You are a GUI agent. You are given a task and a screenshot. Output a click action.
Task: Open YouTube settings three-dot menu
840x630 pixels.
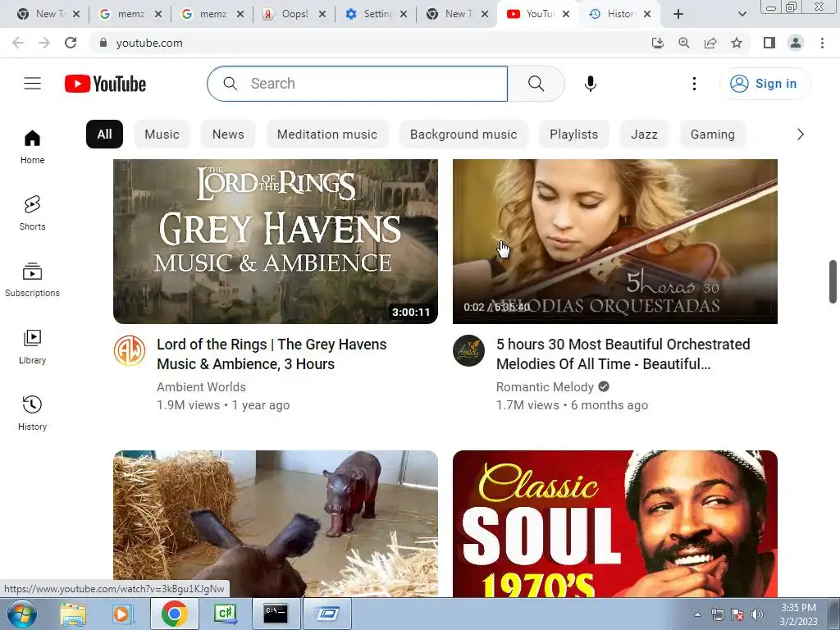(x=694, y=84)
